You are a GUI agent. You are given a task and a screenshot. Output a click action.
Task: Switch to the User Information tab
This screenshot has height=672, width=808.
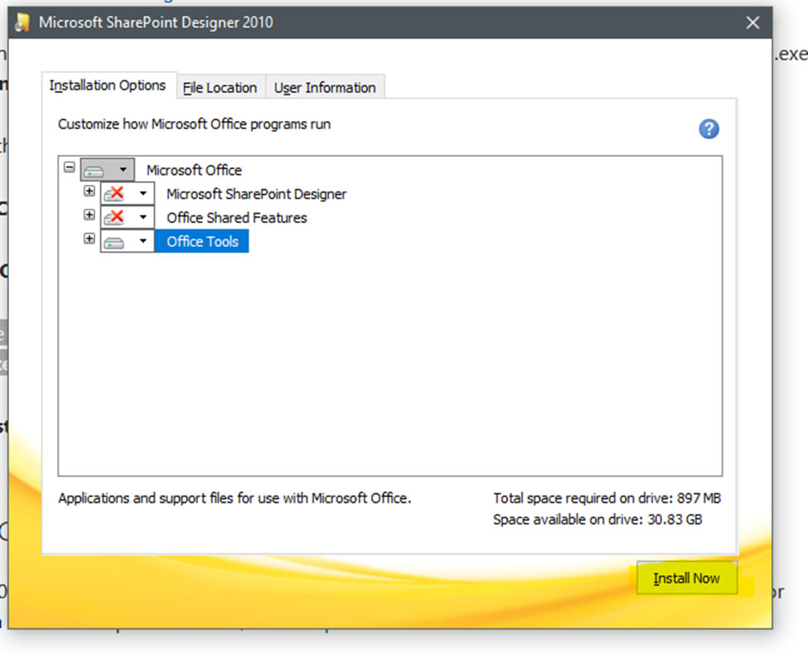[x=325, y=87]
